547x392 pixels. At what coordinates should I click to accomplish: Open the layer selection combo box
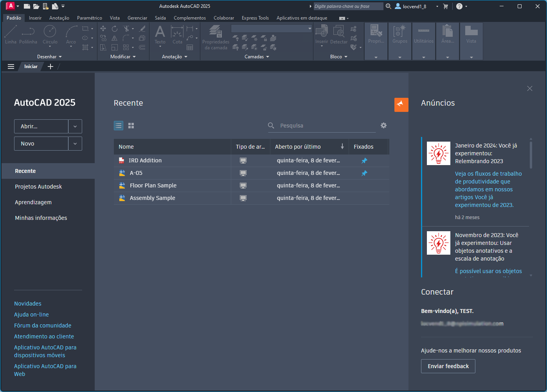pyautogui.click(x=272, y=29)
